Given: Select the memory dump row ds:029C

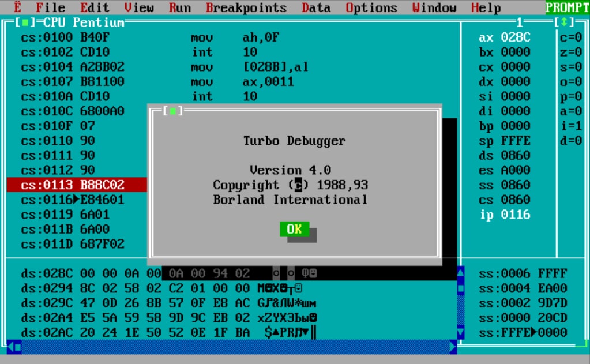Looking at the screenshot, I should click(x=168, y=303).
